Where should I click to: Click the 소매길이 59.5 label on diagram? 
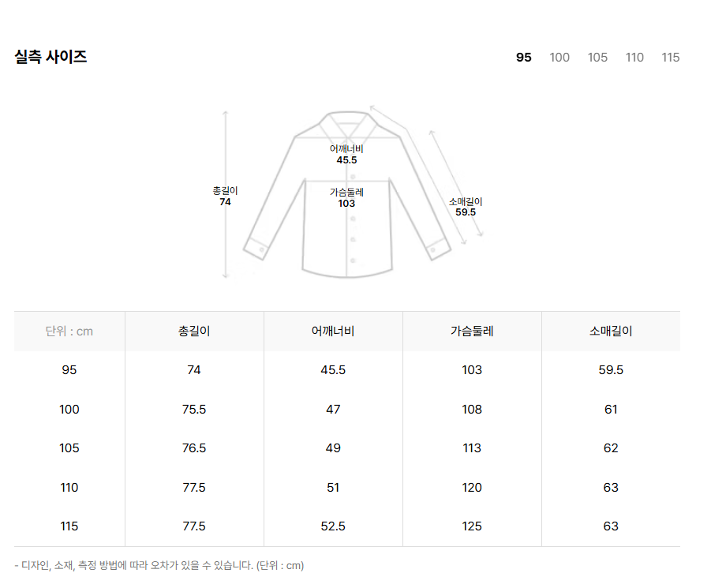[466, 207]
